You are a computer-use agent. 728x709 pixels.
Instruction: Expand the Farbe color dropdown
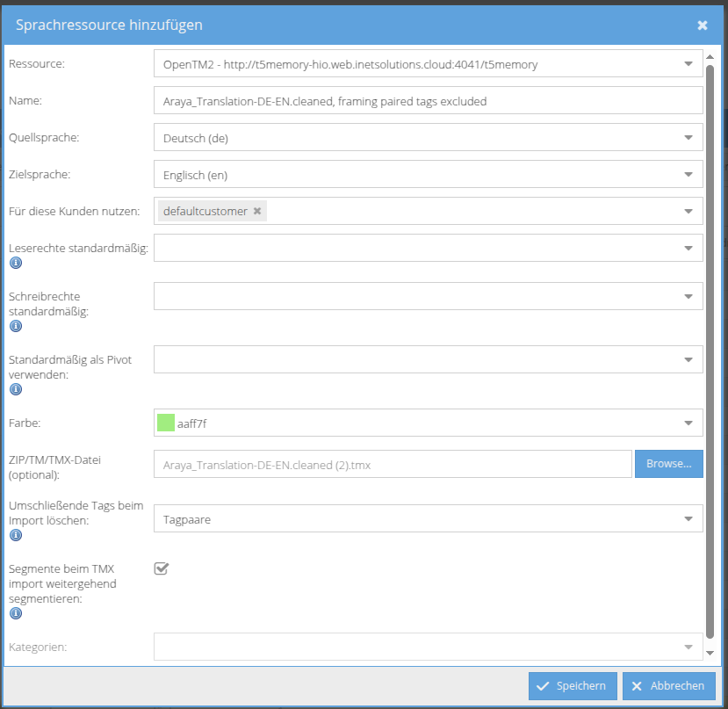[x=688, y=423]
